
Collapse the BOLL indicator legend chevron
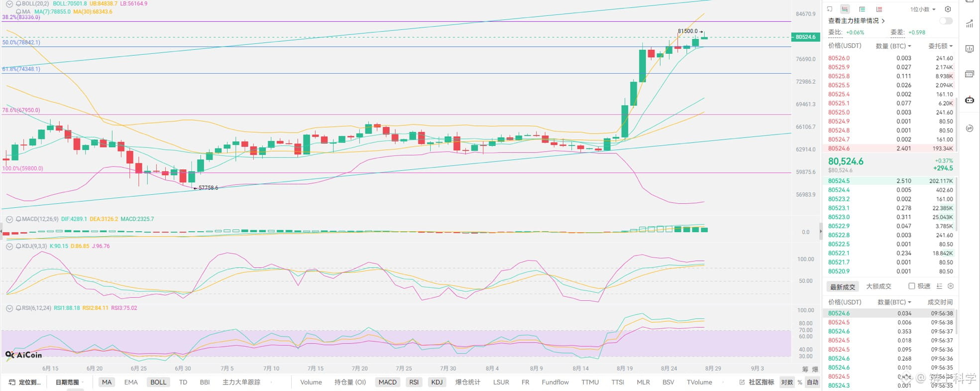(x=9, y=3)
